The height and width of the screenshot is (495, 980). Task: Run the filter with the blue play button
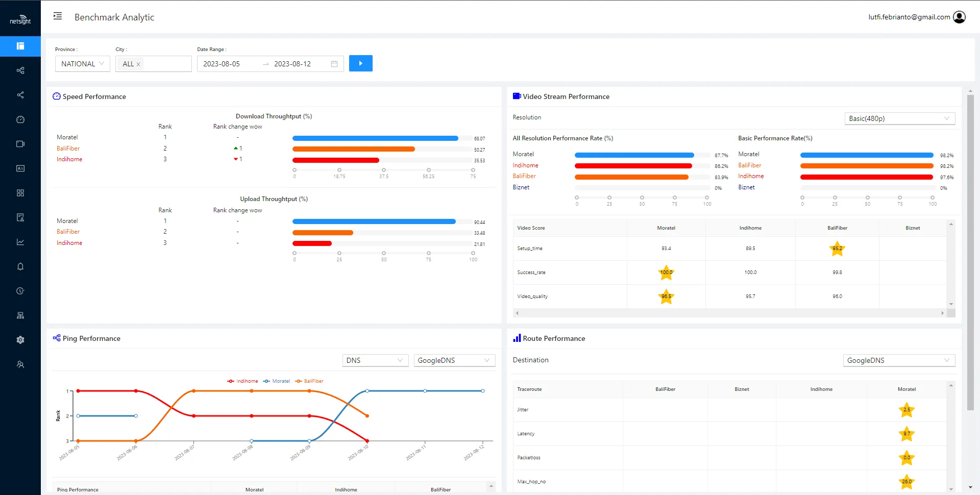pos(361,63)
